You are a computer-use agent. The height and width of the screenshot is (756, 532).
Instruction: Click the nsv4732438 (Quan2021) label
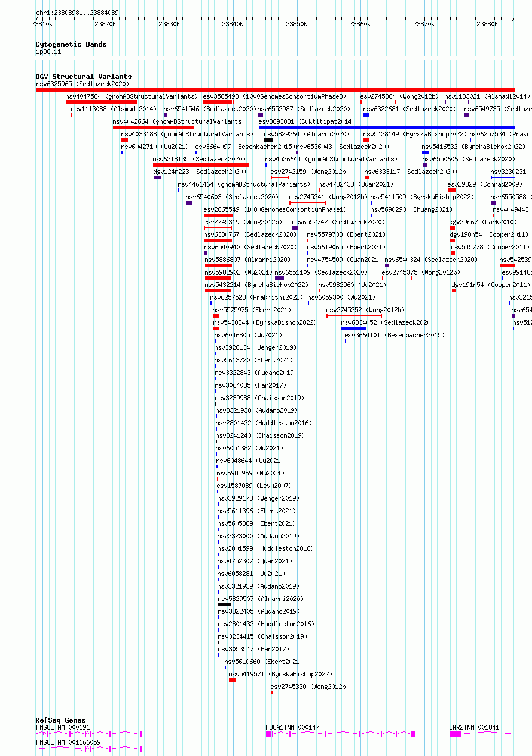click(356, 184)
